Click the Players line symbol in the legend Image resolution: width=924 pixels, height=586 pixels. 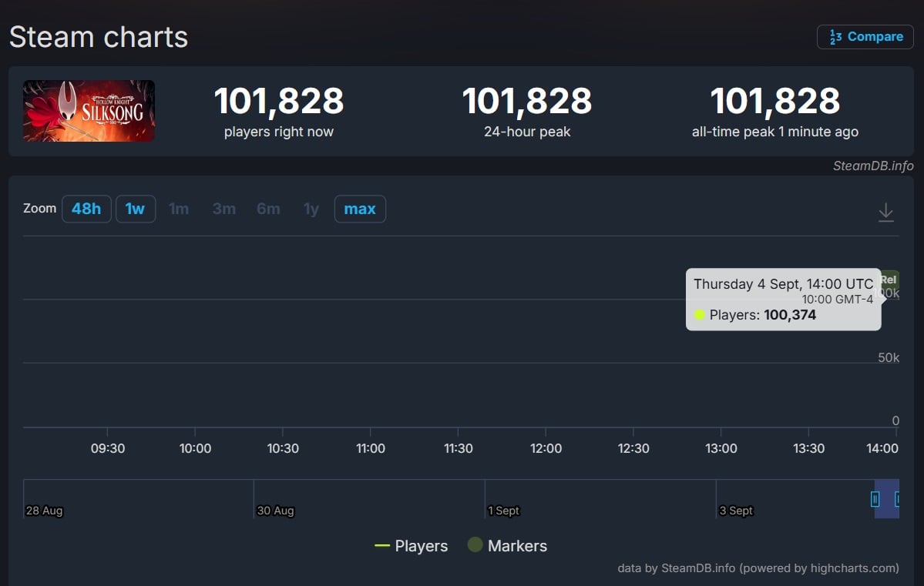(383, 545)
